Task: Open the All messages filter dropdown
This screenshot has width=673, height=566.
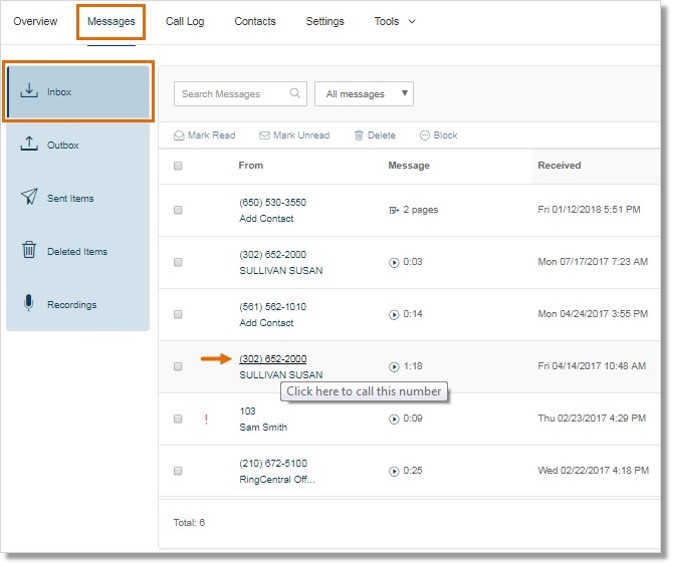Action: click(364, 94)
